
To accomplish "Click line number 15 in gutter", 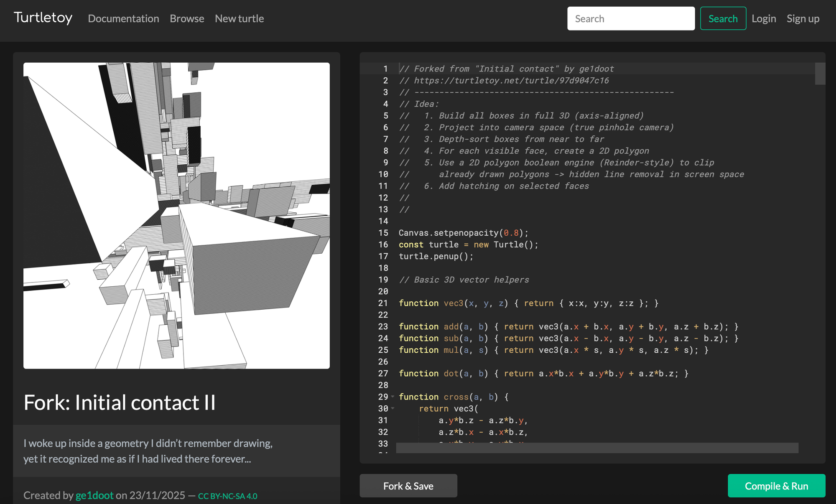I will click(x=383, y=233).
